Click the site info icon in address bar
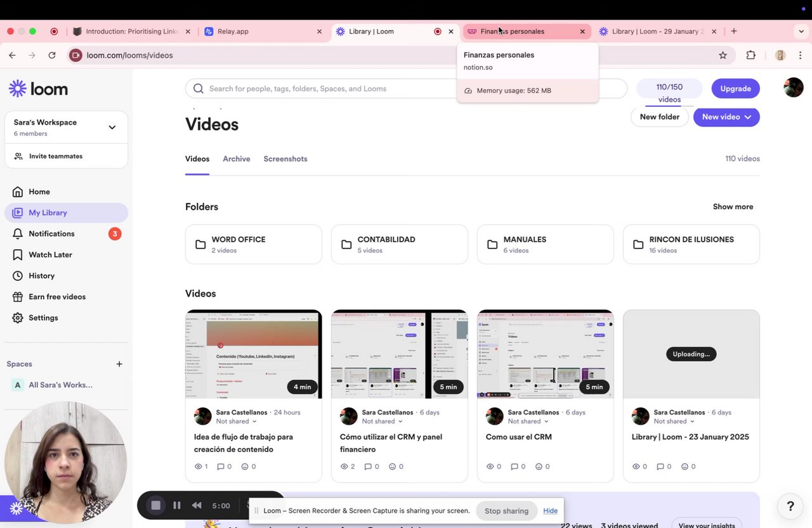Image resolution: width=812 pixels, height=528 pixels. [75, 55]
